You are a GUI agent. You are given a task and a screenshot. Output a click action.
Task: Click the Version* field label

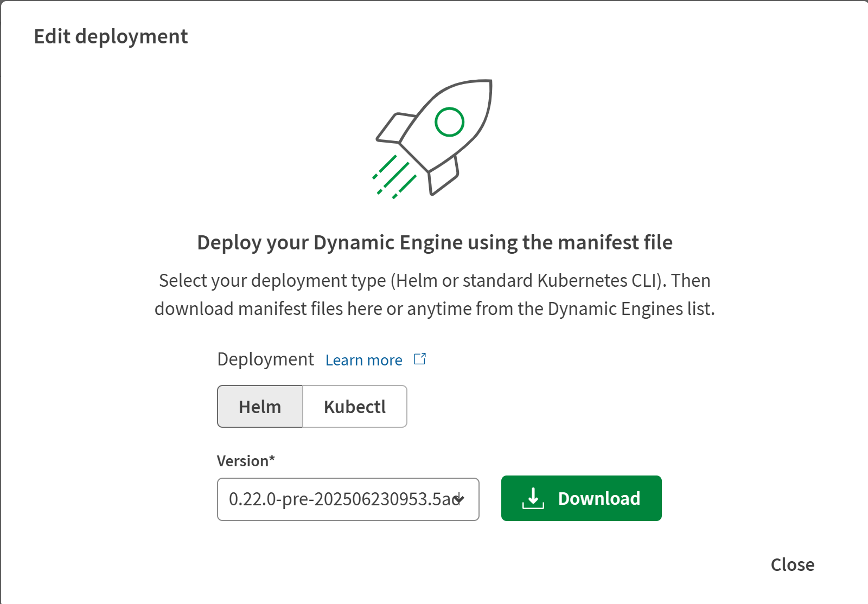pyautogui.click(x=246, y=461)
